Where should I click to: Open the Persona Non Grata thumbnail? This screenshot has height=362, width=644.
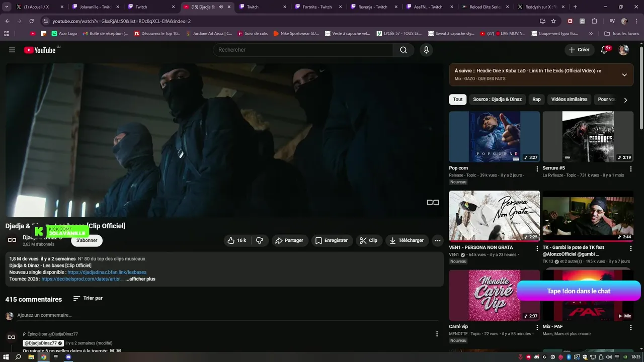495,216
